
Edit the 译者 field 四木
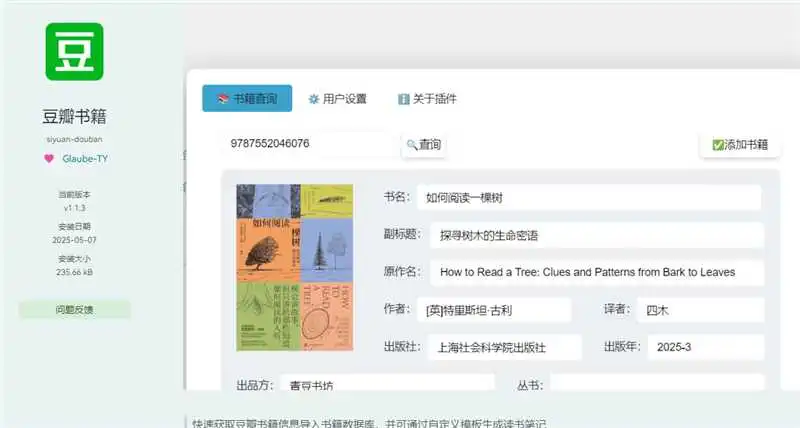(701, 310)
